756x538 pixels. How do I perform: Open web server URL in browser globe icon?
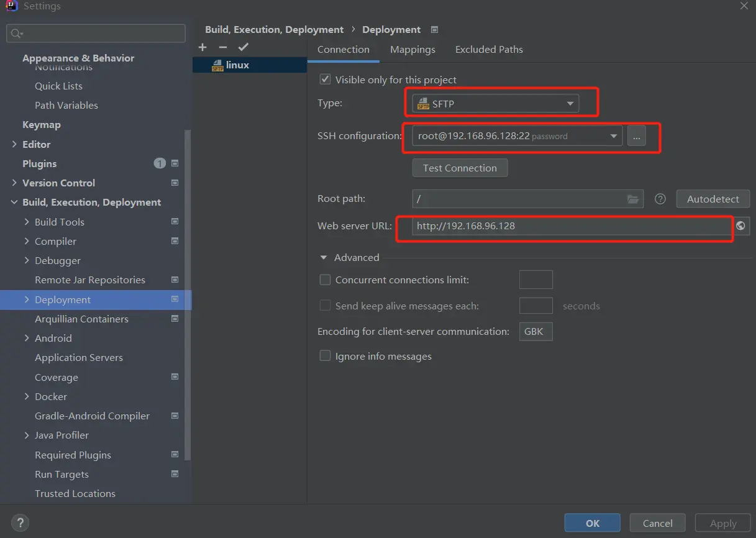[x=740, y=226]
